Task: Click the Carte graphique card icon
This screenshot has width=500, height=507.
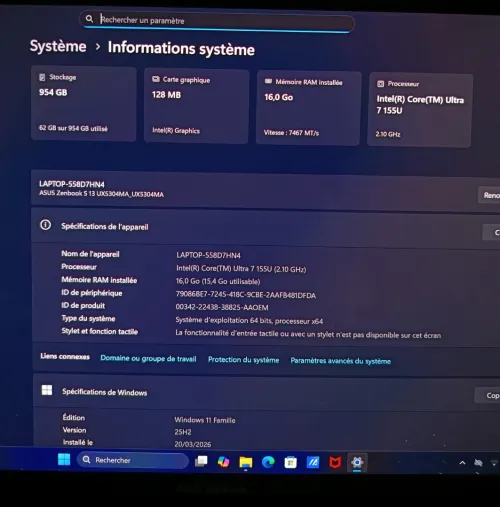Action: point(156,79)
